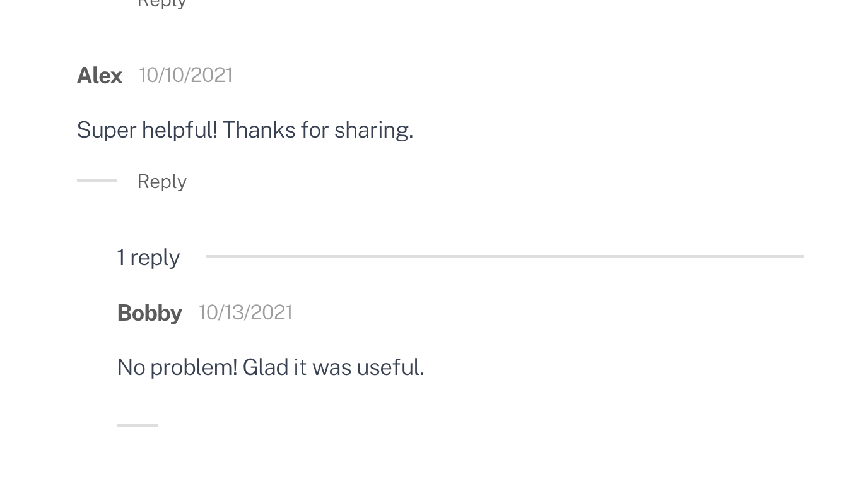Select Bobby's reply text
Viewport: 868px width, 481px height.
(x=270, y=366)
